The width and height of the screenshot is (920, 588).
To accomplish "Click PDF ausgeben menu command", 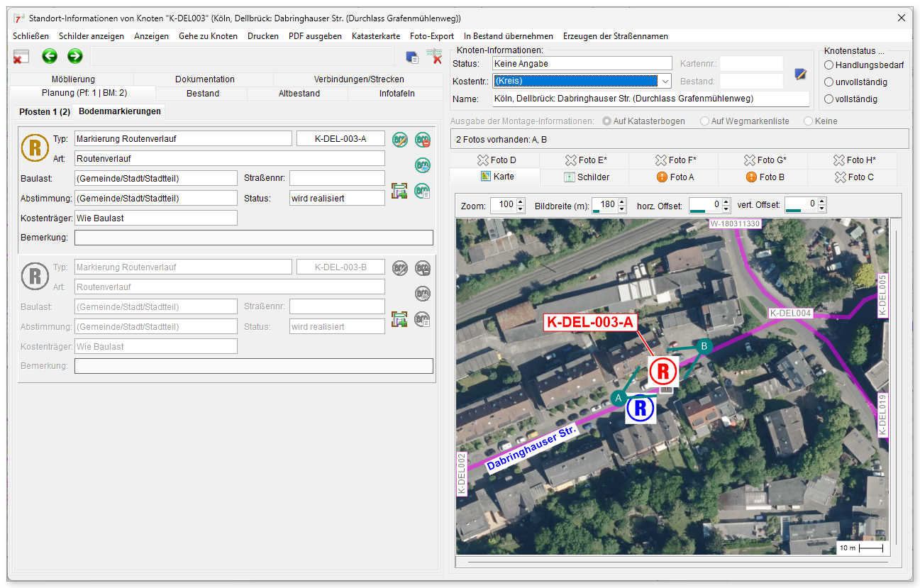I will pos(315,36).
